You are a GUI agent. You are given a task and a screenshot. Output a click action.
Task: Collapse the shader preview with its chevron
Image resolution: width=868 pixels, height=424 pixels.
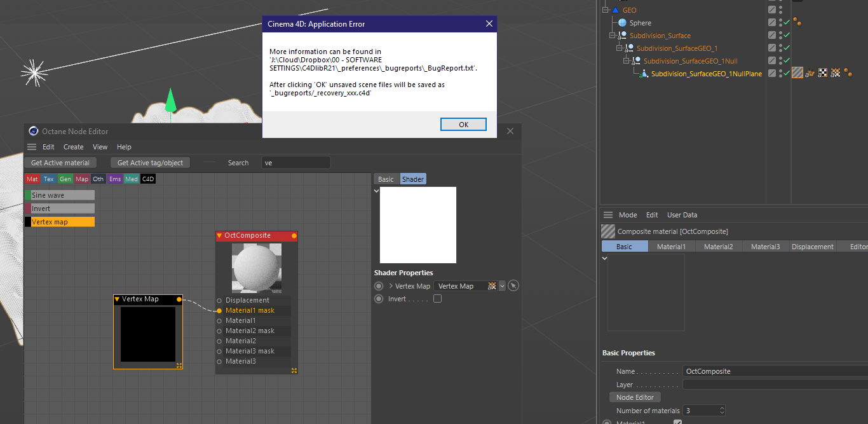pyautogui.click(x=377, y=190)
